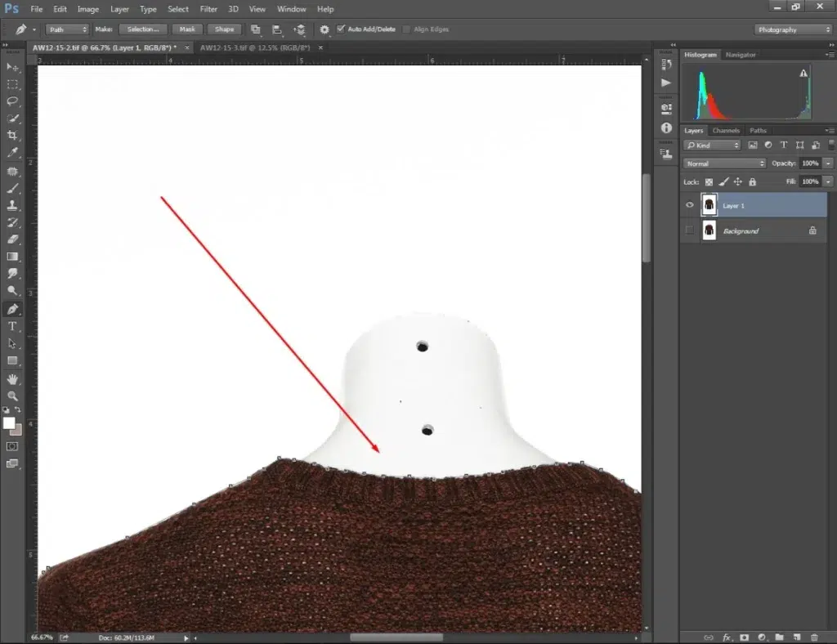
Task: Open path alignment dropdown
Action: point(277,29)
